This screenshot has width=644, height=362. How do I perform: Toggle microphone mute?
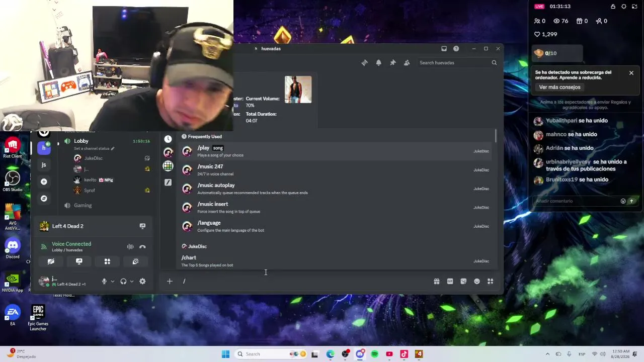(x=104, y=282)
